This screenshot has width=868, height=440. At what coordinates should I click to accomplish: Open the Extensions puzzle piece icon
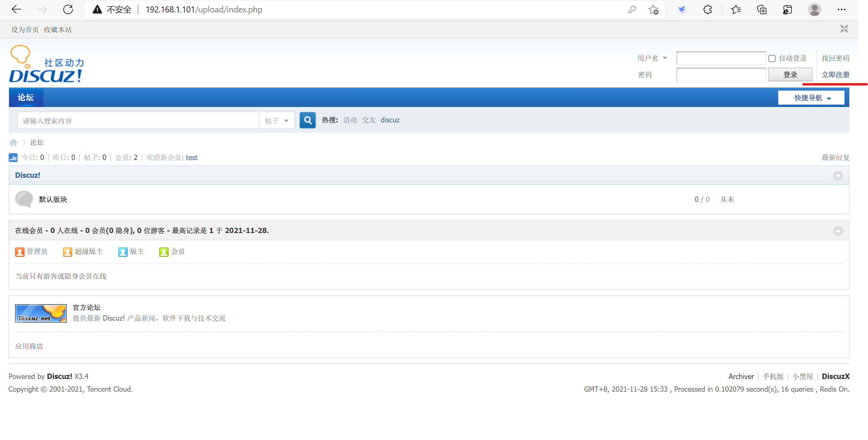pos(707,10)
